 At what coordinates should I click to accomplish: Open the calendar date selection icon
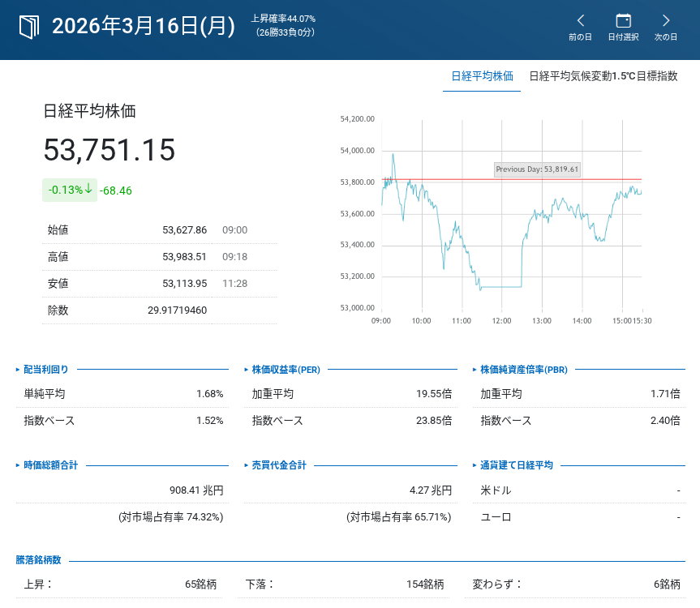point(623,21)
